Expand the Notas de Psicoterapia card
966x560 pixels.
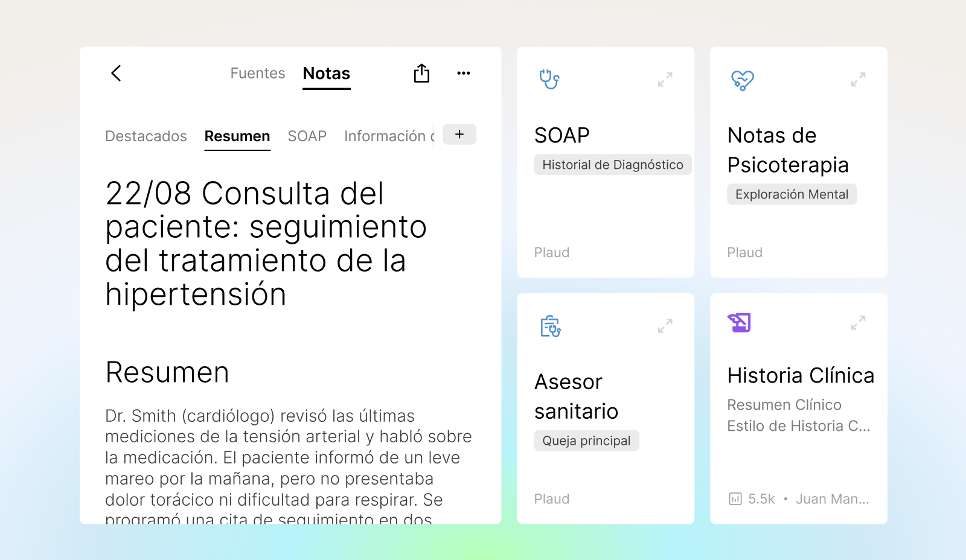(858, 80)
